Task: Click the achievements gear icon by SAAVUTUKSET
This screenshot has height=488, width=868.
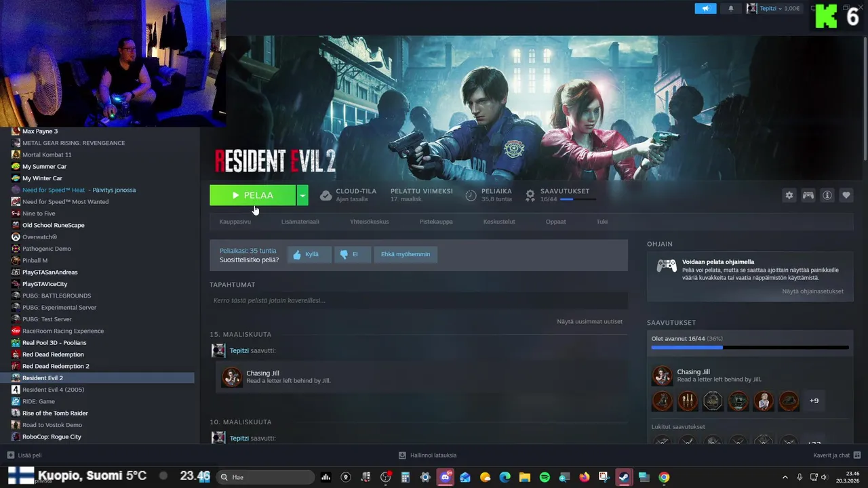Action: click(x=530, y=195)
